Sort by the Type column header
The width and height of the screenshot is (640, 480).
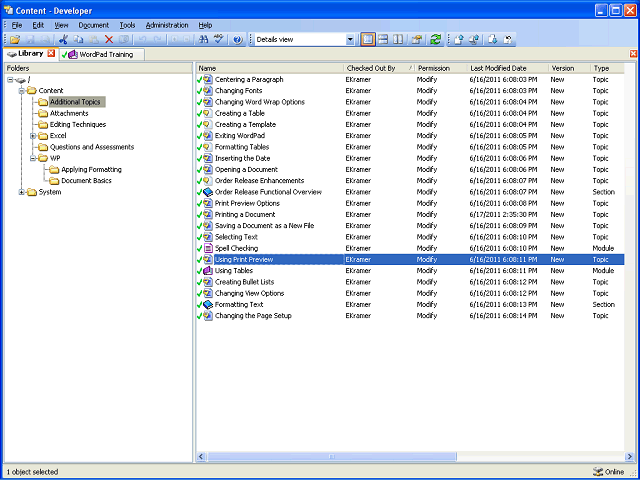pos(607,68)
